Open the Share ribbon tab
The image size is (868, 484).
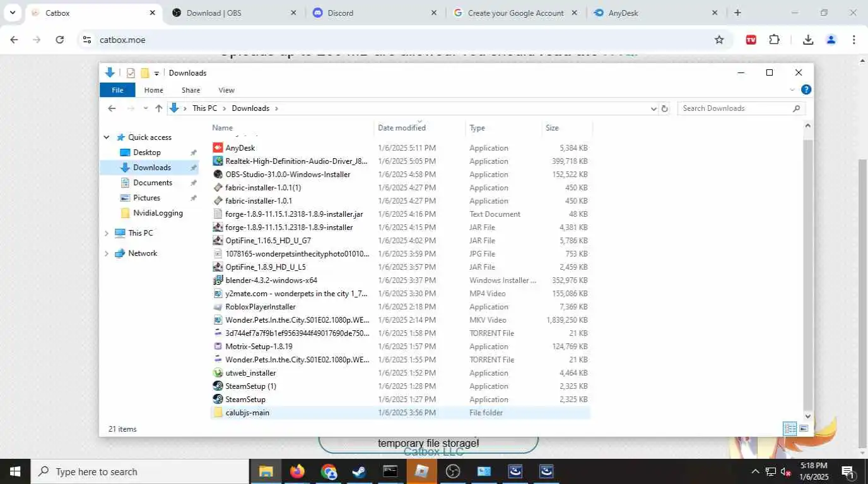[191, 90]
